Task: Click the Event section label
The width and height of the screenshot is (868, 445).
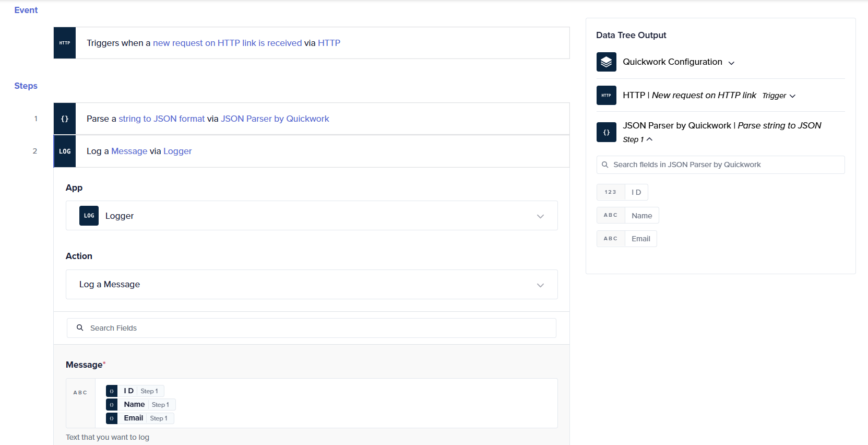Action: [26, 10]
